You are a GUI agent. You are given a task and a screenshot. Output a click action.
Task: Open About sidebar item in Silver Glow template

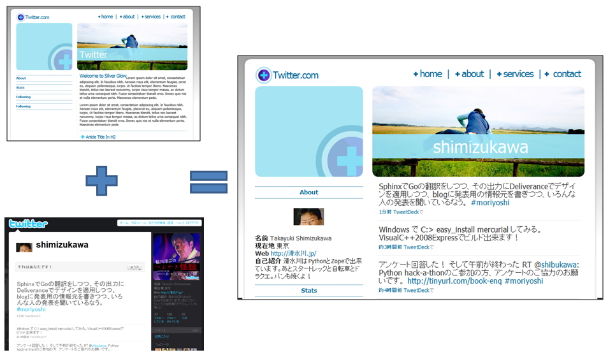pos(21,78)
